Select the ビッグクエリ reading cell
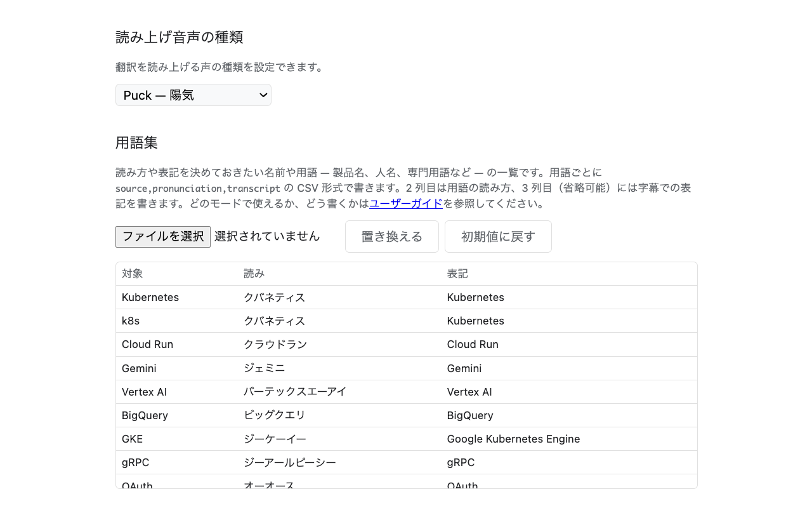The image size is (812, 508). 275,415
